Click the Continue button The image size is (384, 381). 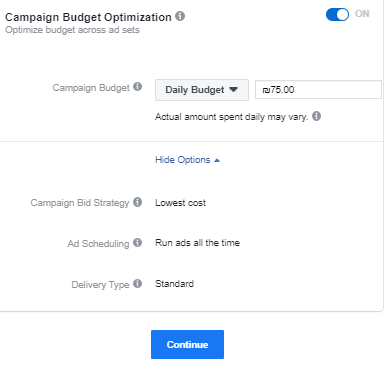click(x=187, y=344)
